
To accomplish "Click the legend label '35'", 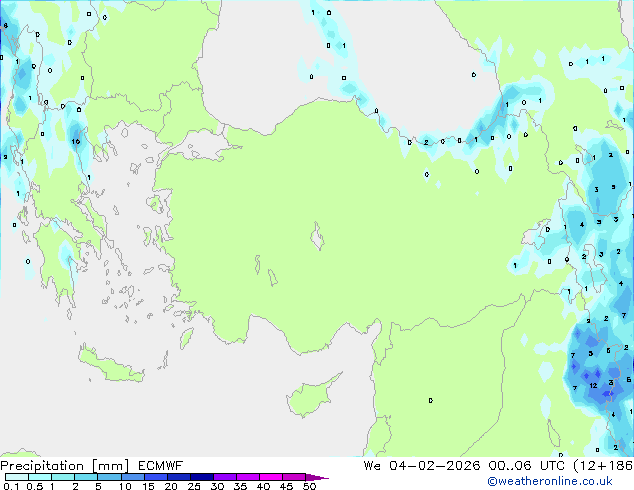I will click(x=240, y=486).
